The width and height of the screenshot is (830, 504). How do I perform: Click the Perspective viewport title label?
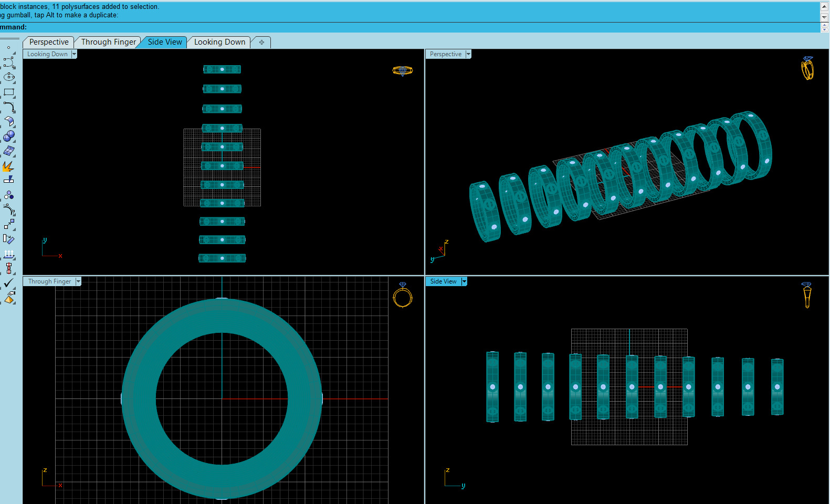pyautogui.click(x=446, y=54)
